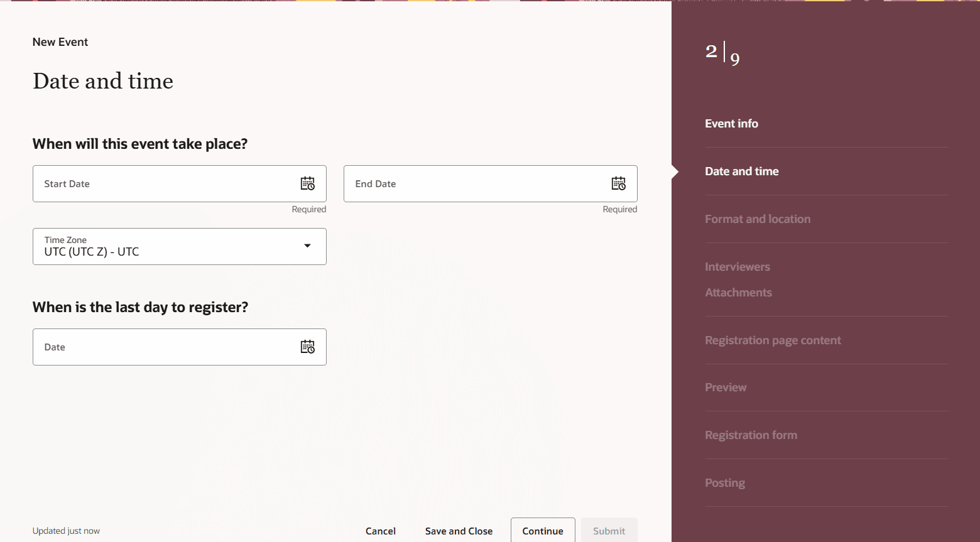Screen dimensions: 980x542
Task: Open the Start Date calendar picker icon
Action: [307, 183]
